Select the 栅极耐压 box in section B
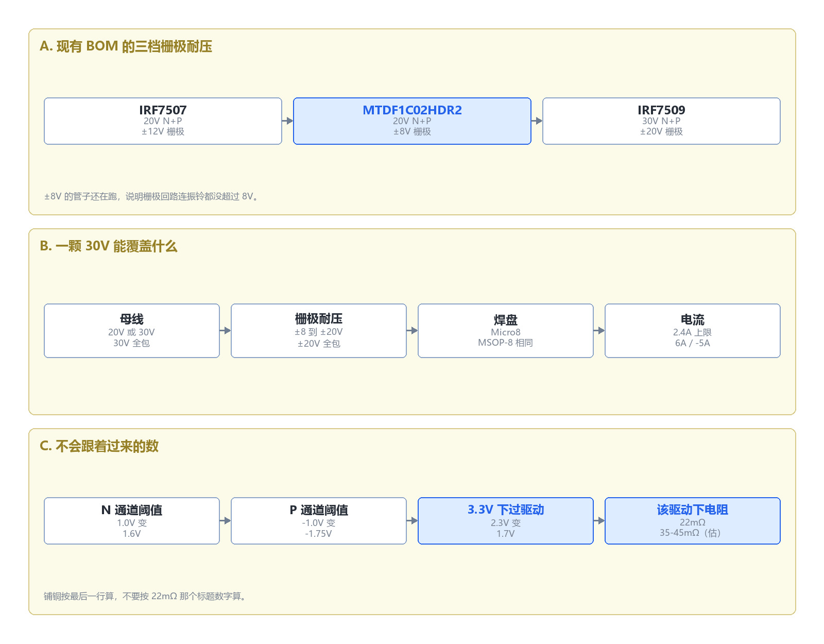This screenshot has height=644, width=824. tap(319, 331)
